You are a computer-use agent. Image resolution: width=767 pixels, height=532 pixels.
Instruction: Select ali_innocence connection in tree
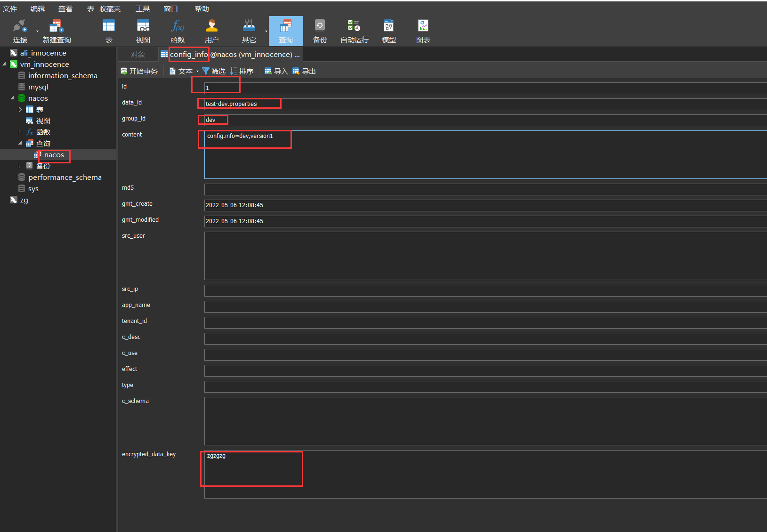click(x=43, y=53)
